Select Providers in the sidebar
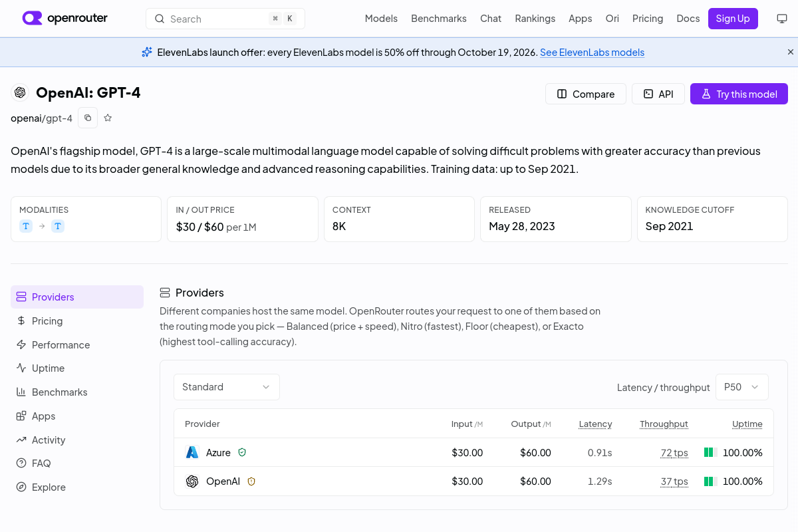 tap(77, 297)
